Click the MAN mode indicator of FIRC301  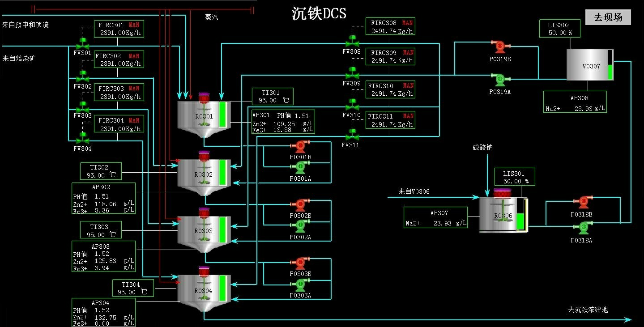click(134, 25)
